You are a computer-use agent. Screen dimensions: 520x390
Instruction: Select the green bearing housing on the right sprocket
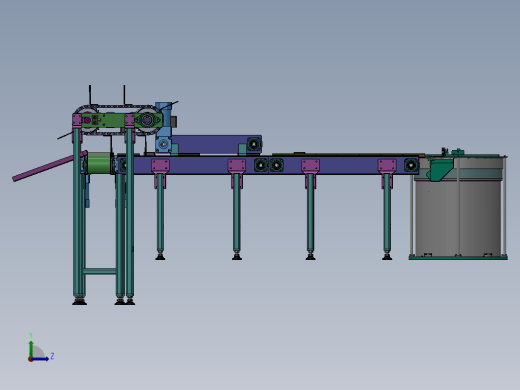(147, 120)
